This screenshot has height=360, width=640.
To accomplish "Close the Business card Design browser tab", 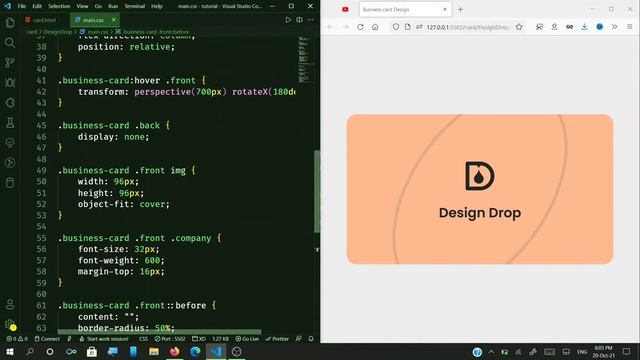I will point(445,9).
